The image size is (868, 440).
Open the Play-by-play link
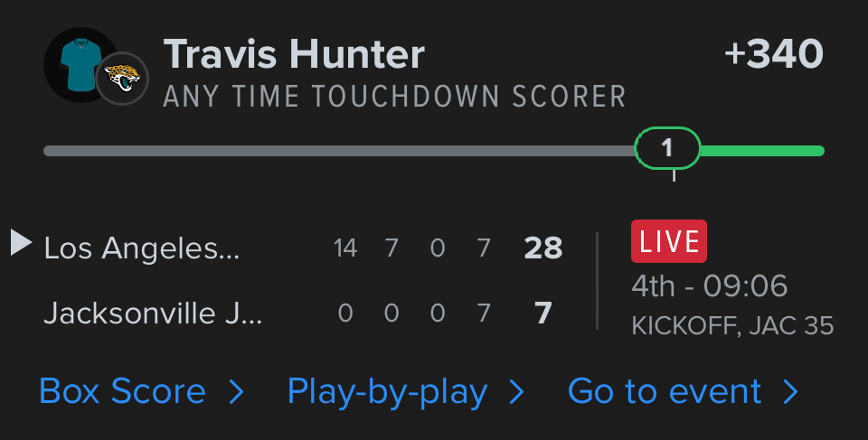(387, 392)
